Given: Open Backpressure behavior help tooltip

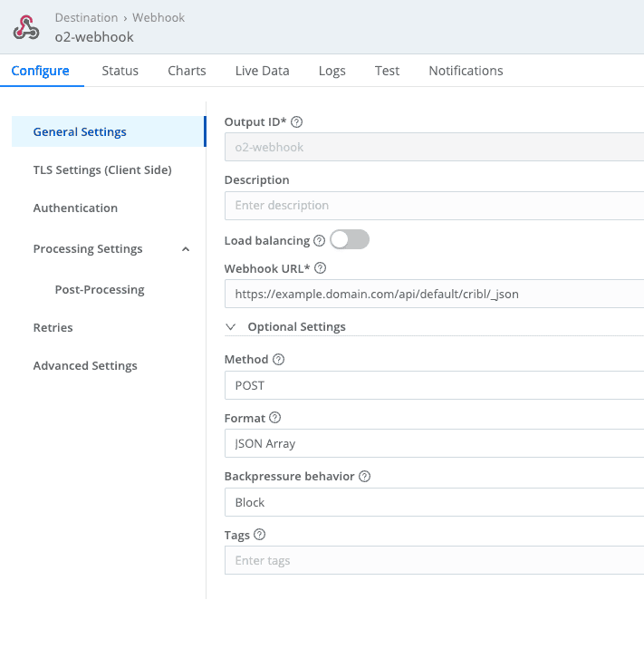Looking at the screenshot, I should [x=365, y=476].
